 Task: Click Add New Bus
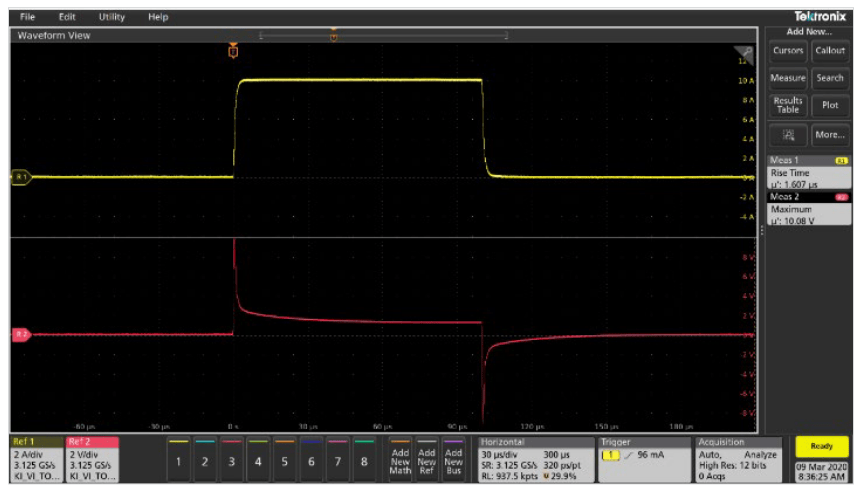tap(454, 461)
